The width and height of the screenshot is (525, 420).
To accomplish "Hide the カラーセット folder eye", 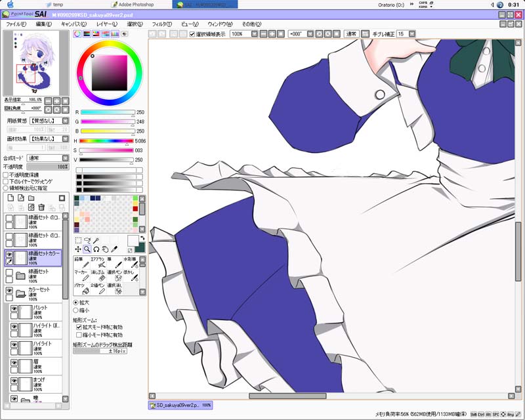I will pyautogui.click(x=9, y=290).
